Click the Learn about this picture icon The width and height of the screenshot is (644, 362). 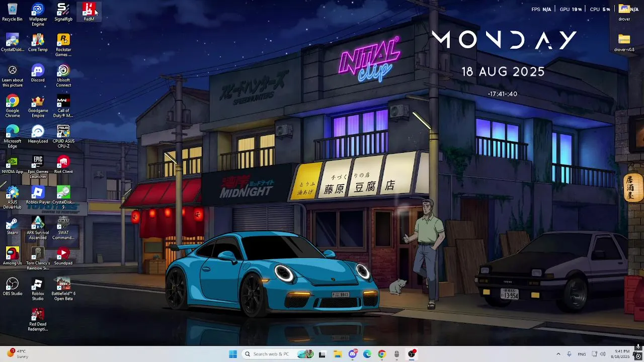point(12,76)
